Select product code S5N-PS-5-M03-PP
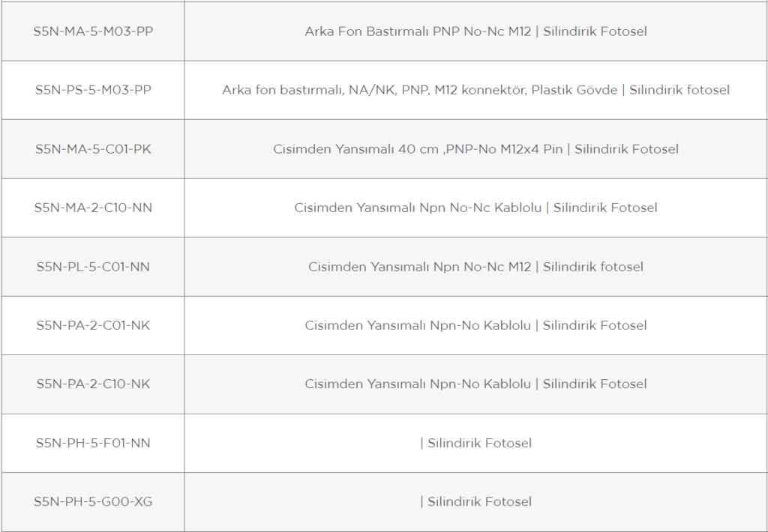Image resolution: width=768 pixels, height=532 pixels. tap(93, 90)
